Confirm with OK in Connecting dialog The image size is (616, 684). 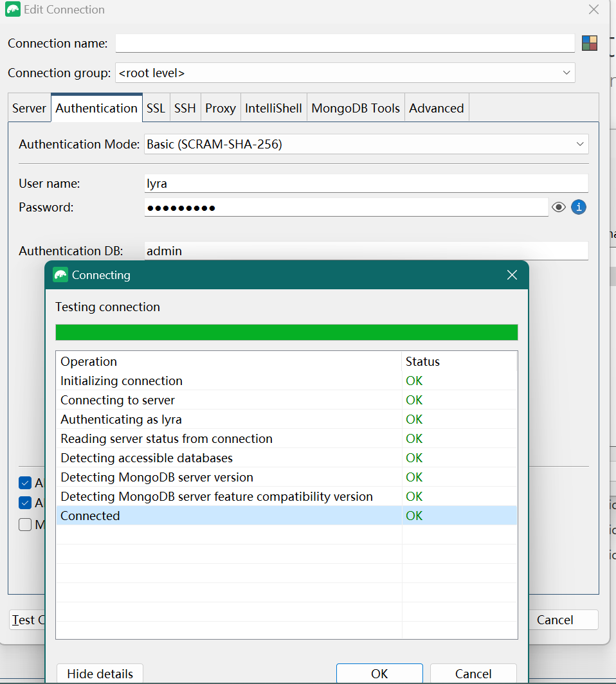(x=379, y=674)
